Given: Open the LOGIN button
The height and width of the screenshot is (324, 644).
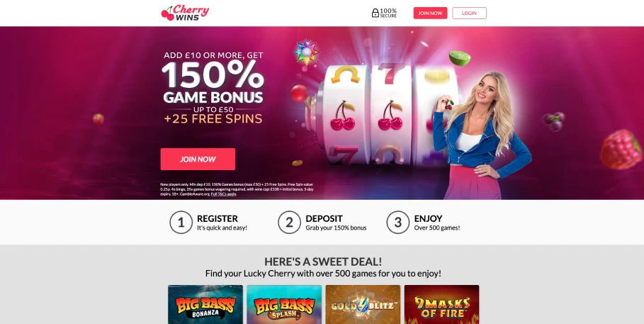Looking at the screenshot, I should tap(469, 13).
